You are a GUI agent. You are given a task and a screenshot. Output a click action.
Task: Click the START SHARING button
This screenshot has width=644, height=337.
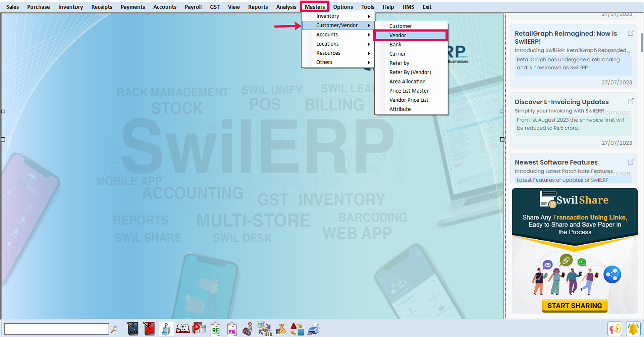tap(575, 306)
